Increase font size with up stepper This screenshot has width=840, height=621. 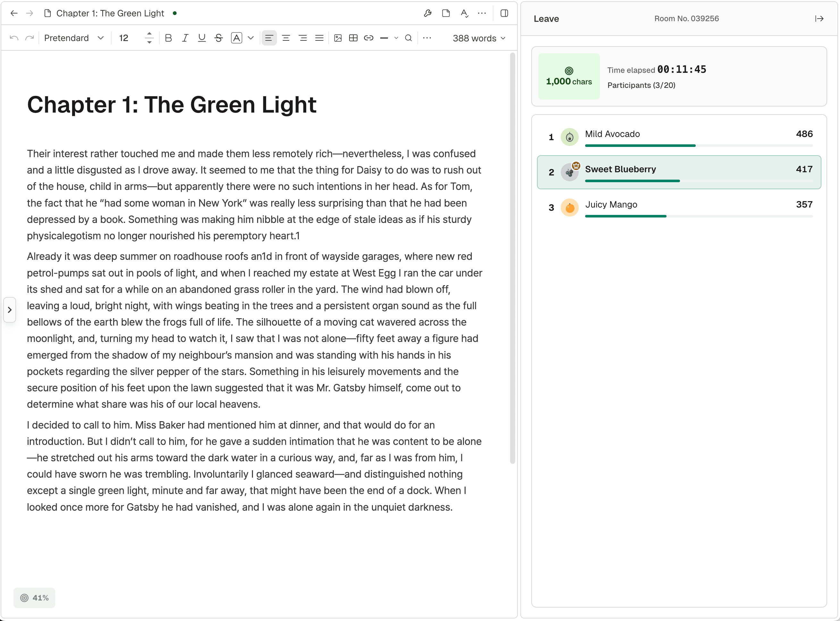pos(149,34)
